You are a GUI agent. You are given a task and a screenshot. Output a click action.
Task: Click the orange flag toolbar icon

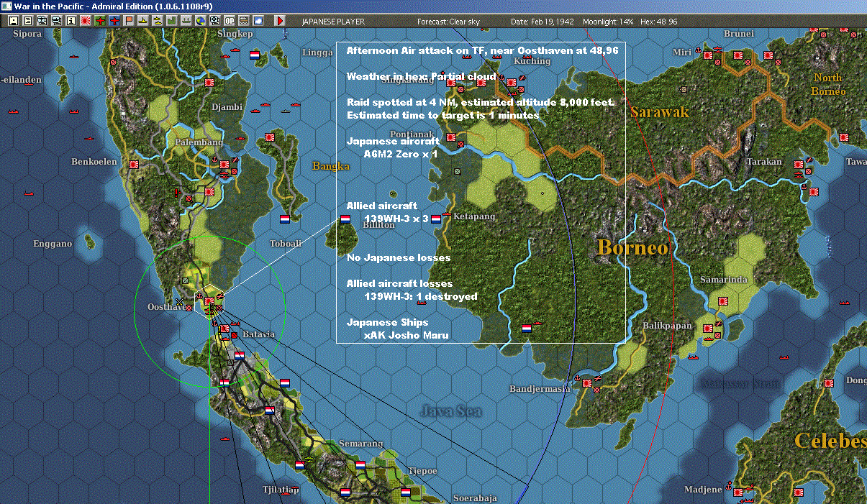[129, 21]
